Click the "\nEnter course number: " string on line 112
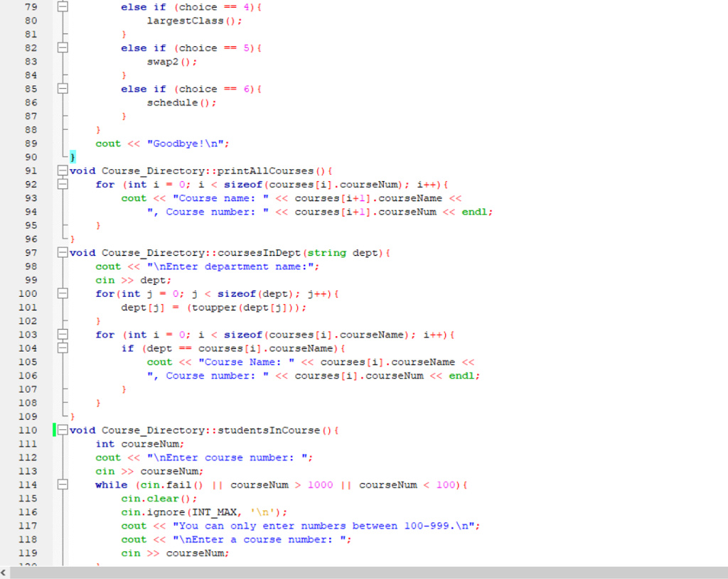Screen dimensions: 728x579 [227, 458]
